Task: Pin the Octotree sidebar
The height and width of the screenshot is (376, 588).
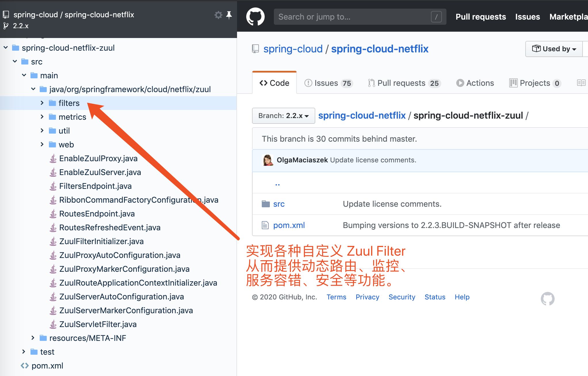Action: point(229,15)
